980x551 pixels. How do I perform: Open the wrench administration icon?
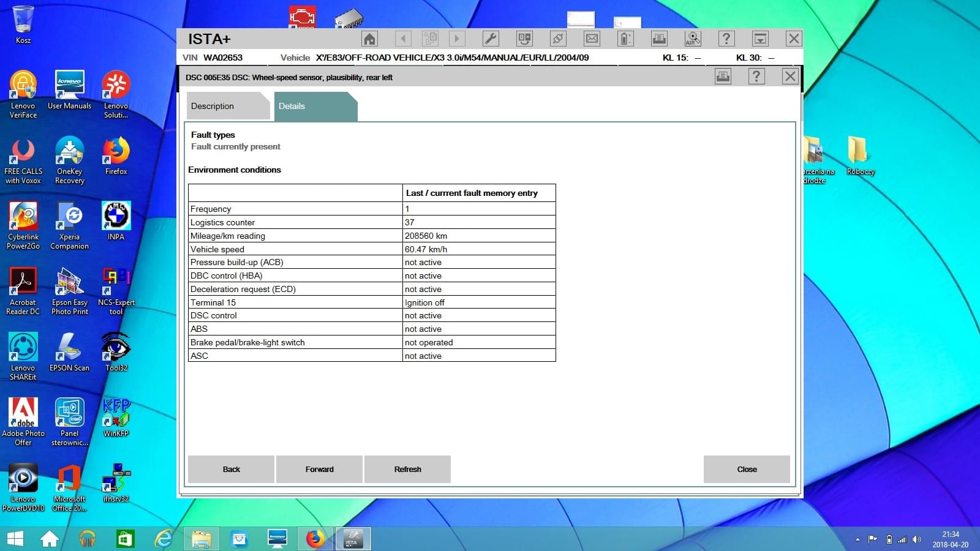(x=491, y=39)
